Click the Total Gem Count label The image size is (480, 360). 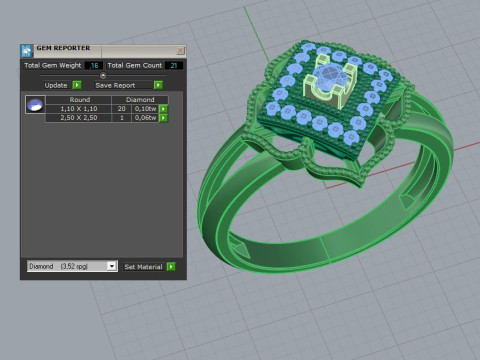pyautogui.click(x=134, y=65)
